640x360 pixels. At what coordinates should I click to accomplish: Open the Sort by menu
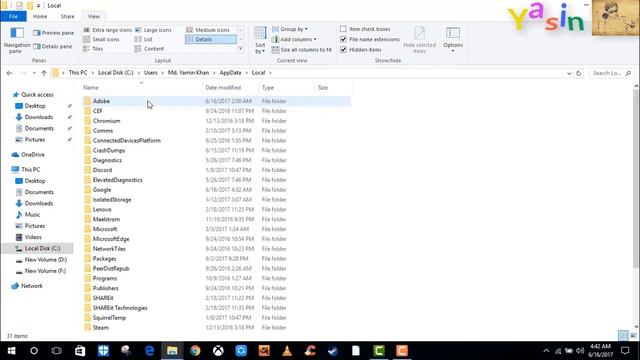260,40
